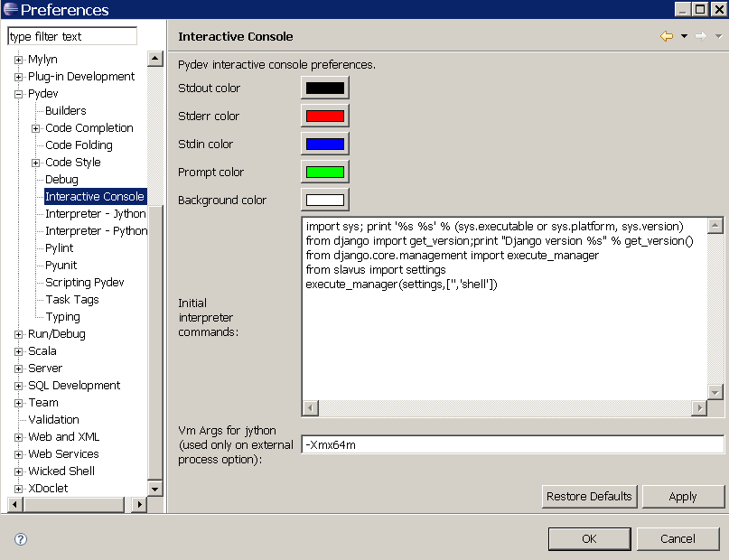Viewport: 729px width, 560px height.
Task: Click the type filter text field
Action: [x=72, y=37]
